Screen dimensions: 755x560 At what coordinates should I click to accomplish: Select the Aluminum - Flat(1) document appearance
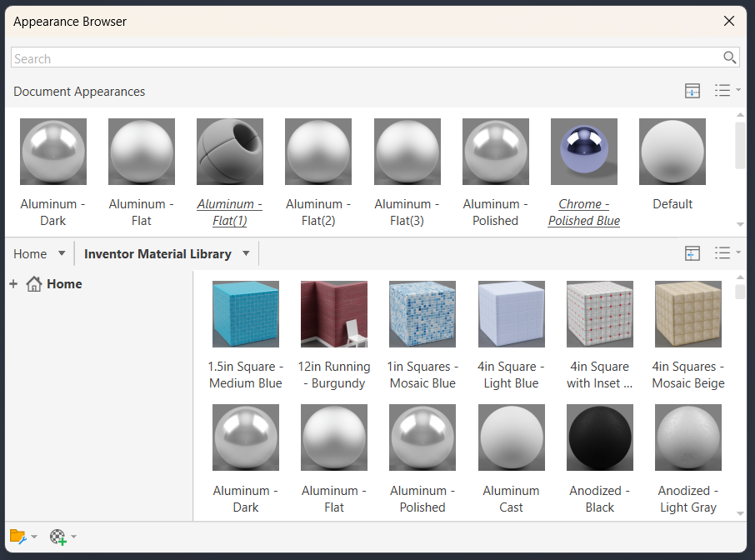coord(230,152)
